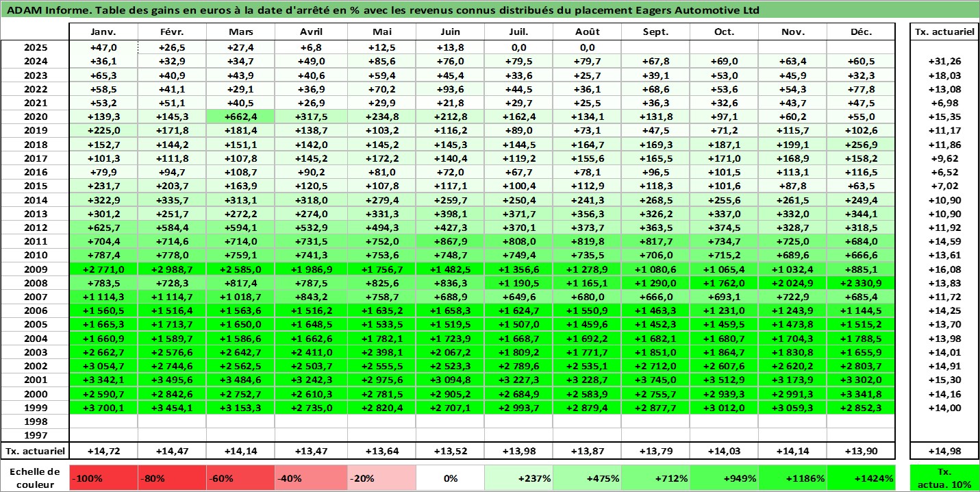Click the +2 330,9 value in 2008 Déc.
This screenshot has width=980, height=492.
(861, 283)
